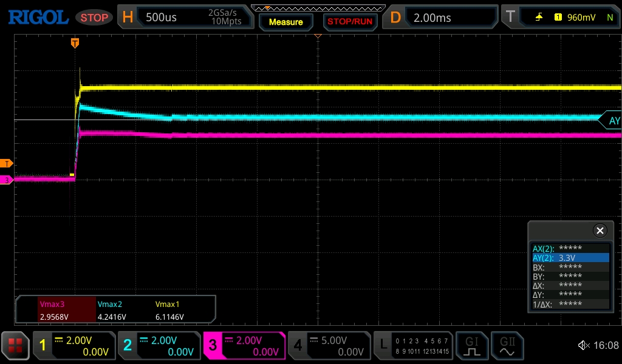Open trigger settings showing 960mV

click(x=559, y=18)
